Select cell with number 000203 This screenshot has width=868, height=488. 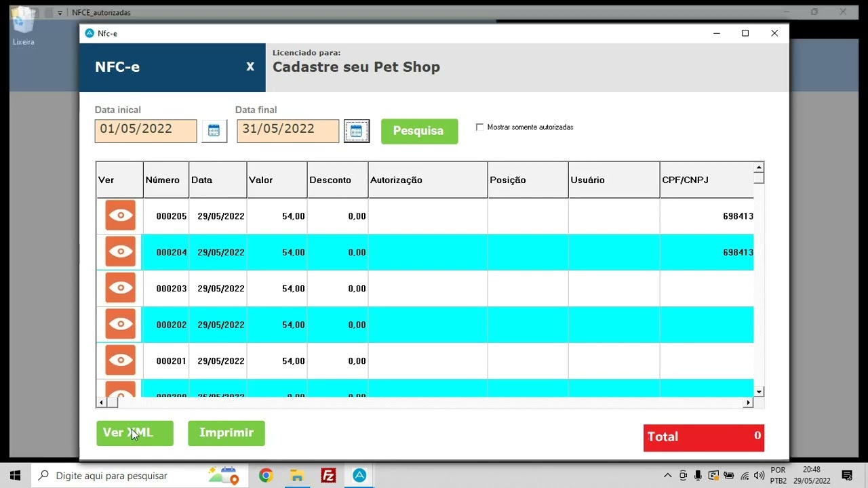click(166, 289)
